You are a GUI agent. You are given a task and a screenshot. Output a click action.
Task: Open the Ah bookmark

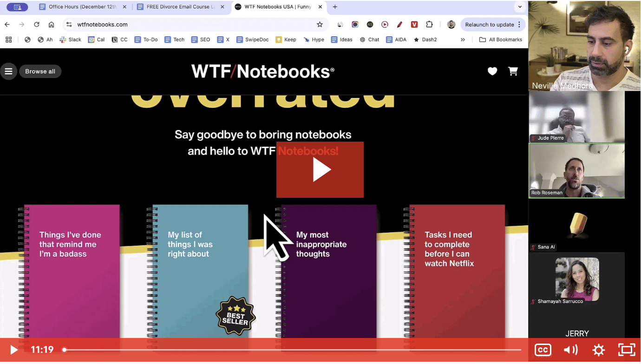[x=45, y=39]
